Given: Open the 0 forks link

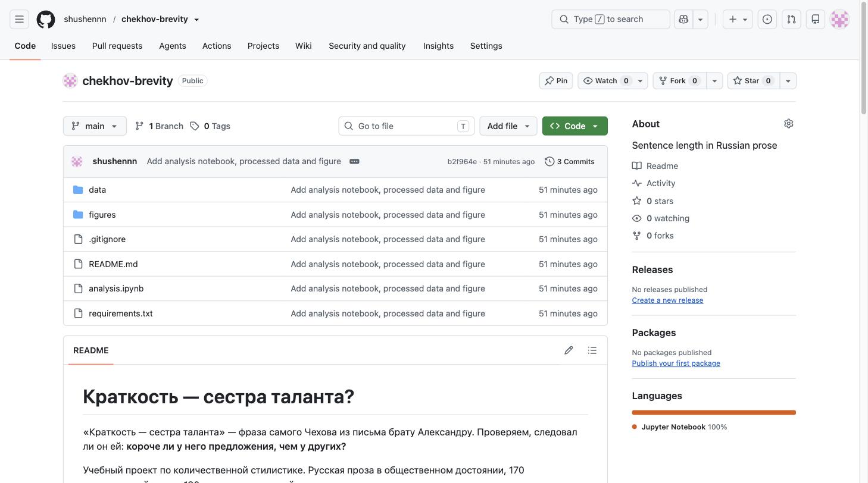Looking at the screenshot, I should pyautogui.click(x=653, y=236).
